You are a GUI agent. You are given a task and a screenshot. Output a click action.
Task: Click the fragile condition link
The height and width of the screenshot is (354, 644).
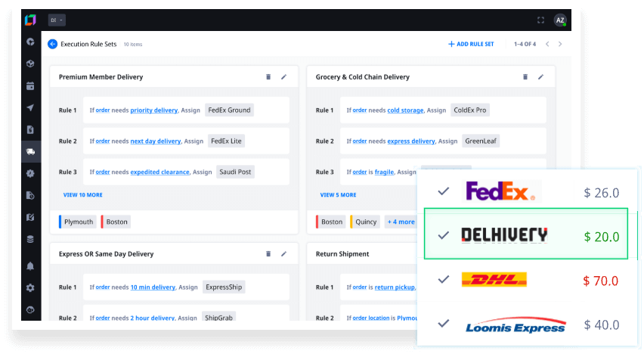[384, 172]
